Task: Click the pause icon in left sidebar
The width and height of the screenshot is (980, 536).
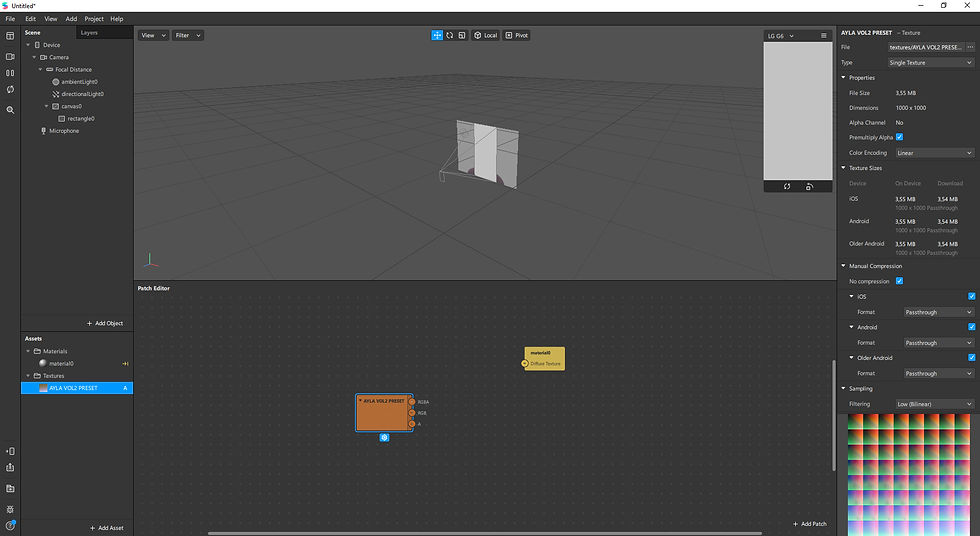Action: pyautogui.click(x=10, y=73)
